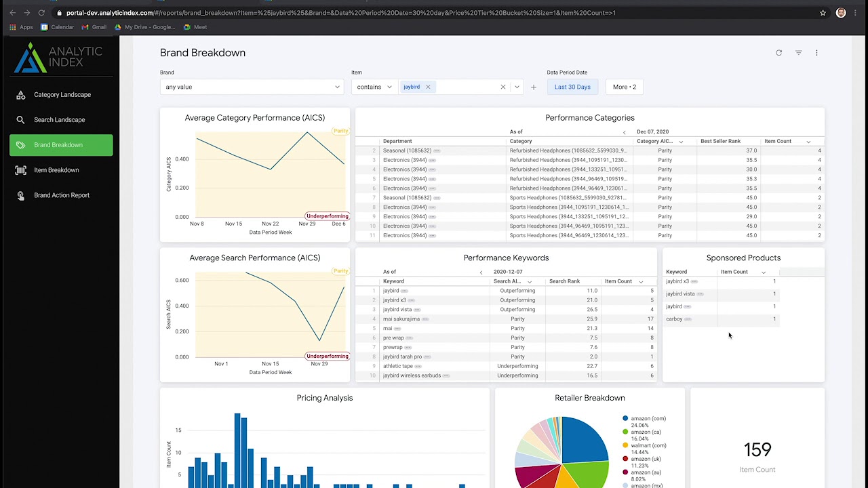Open the Apps bookmarks shortcut
The image size is (868, 488).
(21, 27)
